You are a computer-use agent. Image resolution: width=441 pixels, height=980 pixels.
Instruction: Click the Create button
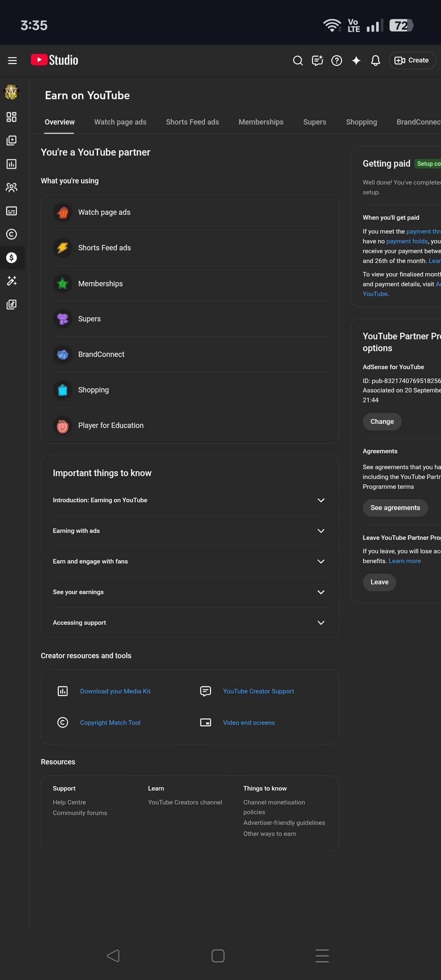coord(412,60)
